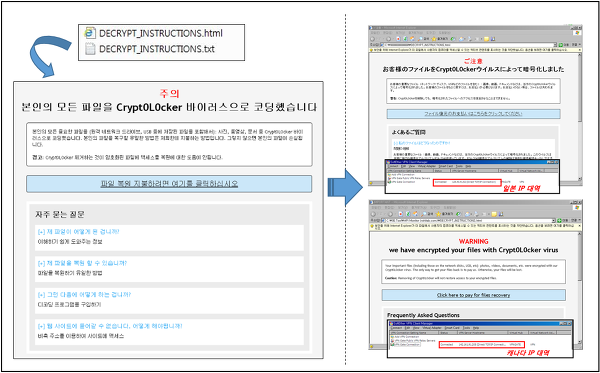Click the Korean pay-for-file-recovery link
This screenshot has height=373, width=600.
coord(169,184)
